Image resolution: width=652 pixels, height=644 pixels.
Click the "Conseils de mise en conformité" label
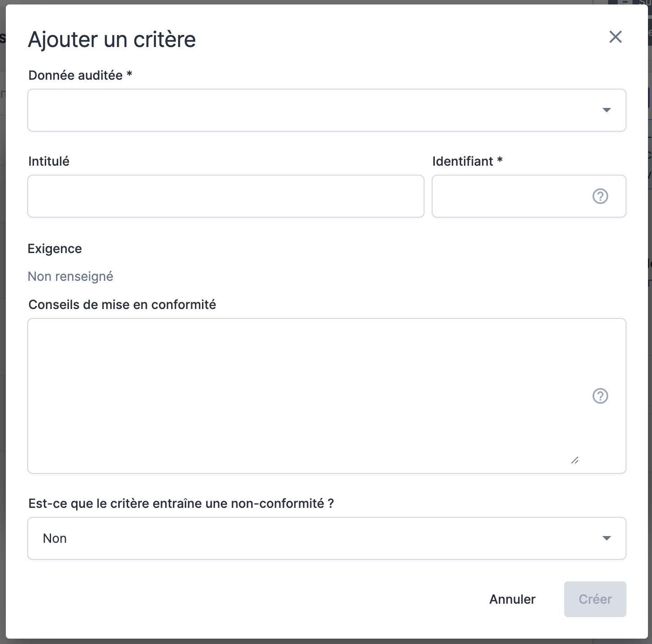[122, 305]
